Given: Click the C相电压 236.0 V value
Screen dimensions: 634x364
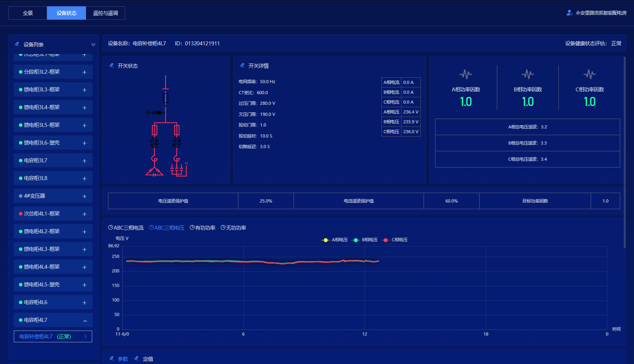Looking at the screenshot, I should click(411, 132).
